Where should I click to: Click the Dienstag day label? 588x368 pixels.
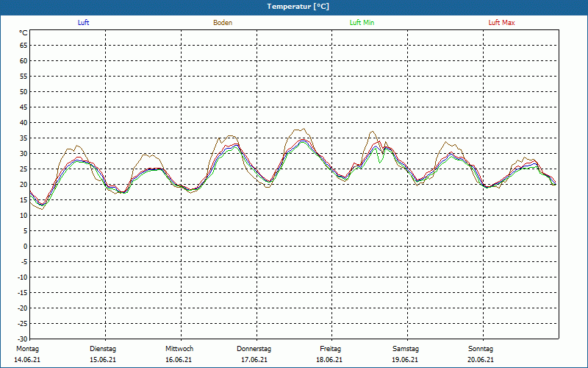coord(103,349)
